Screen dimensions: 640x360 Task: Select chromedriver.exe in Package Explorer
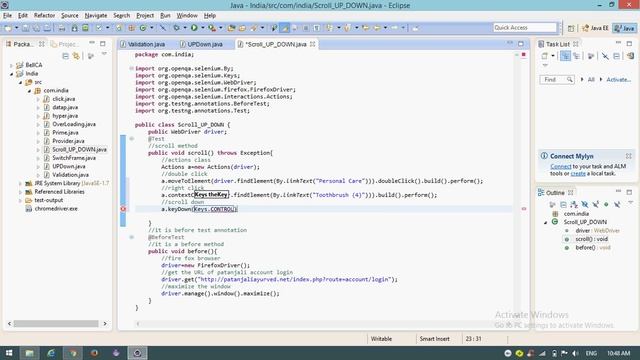coord(56,209)
